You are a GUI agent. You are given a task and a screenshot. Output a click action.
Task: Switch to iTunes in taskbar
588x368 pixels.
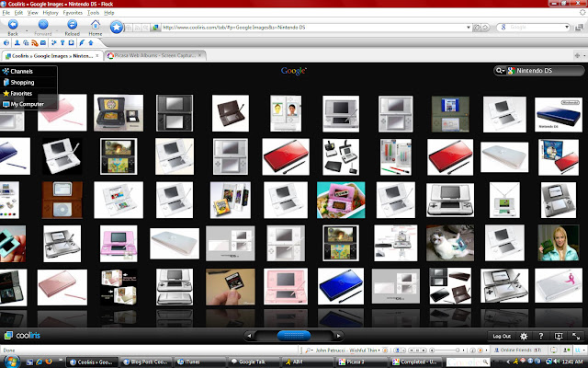pos(199,362)
